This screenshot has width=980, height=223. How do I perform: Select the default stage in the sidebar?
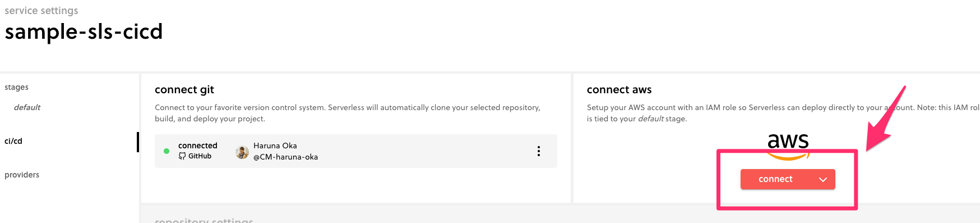click(x=27, y=107)
